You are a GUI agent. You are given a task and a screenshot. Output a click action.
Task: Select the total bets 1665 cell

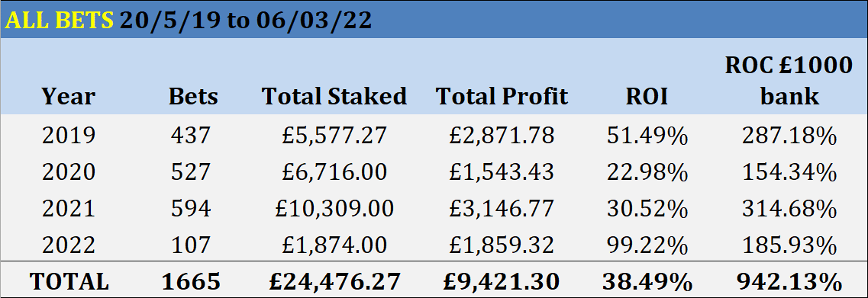pos(191,281)
